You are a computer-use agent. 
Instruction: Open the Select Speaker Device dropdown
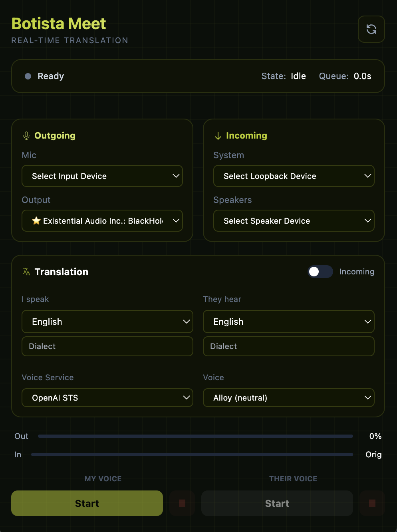(294, 221)
